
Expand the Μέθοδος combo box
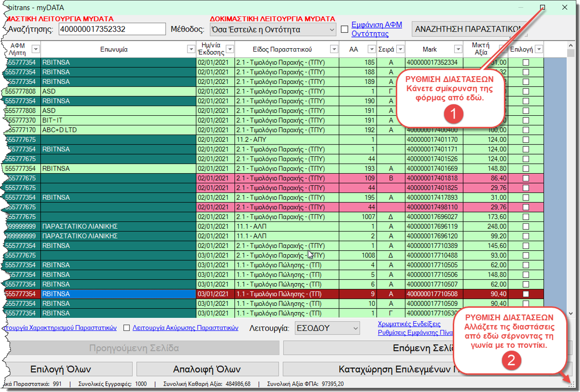(x=331, y=29)
